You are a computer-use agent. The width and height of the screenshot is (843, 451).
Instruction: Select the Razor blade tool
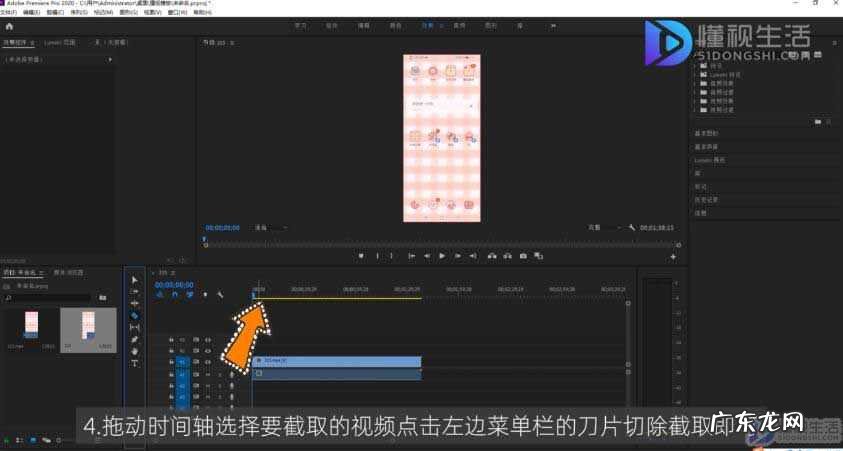[134, 316]
